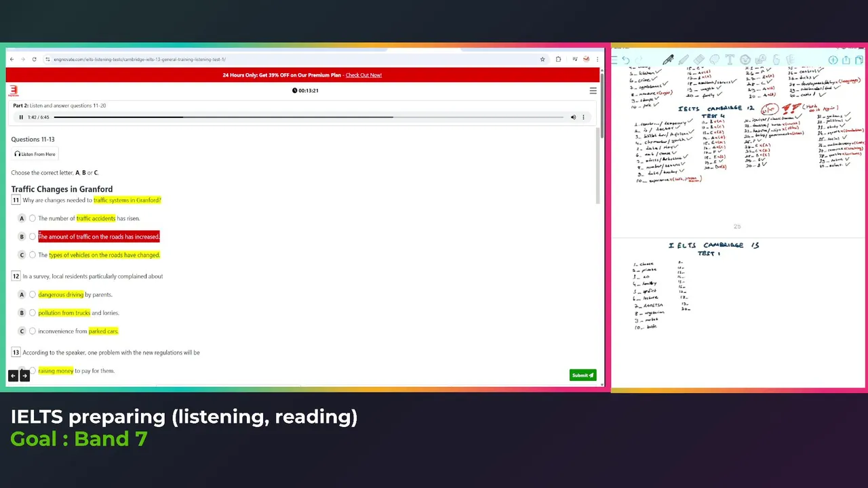Click 'Part 2: Listen and answer questions 11-20'

click(59, 106)
